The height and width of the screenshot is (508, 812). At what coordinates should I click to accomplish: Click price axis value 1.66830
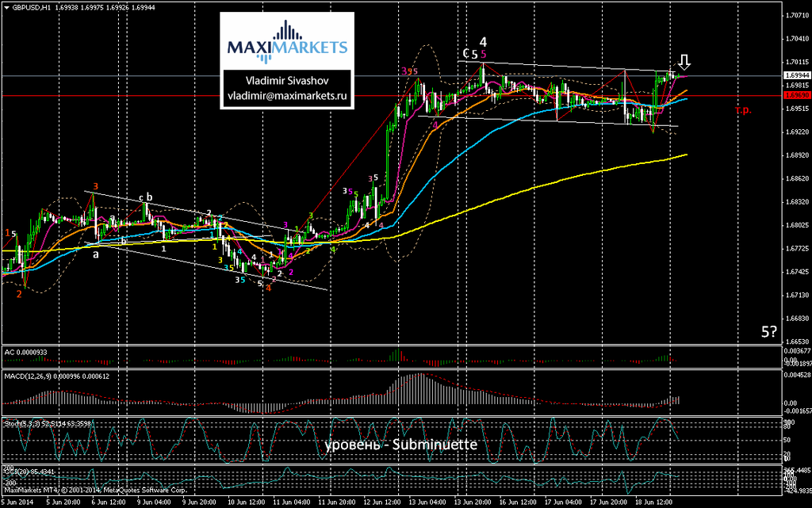pos(797,318)
